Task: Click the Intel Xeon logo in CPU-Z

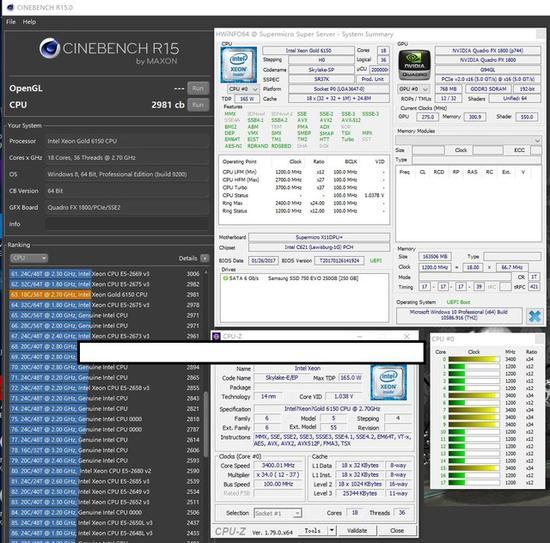Action: 388,382
